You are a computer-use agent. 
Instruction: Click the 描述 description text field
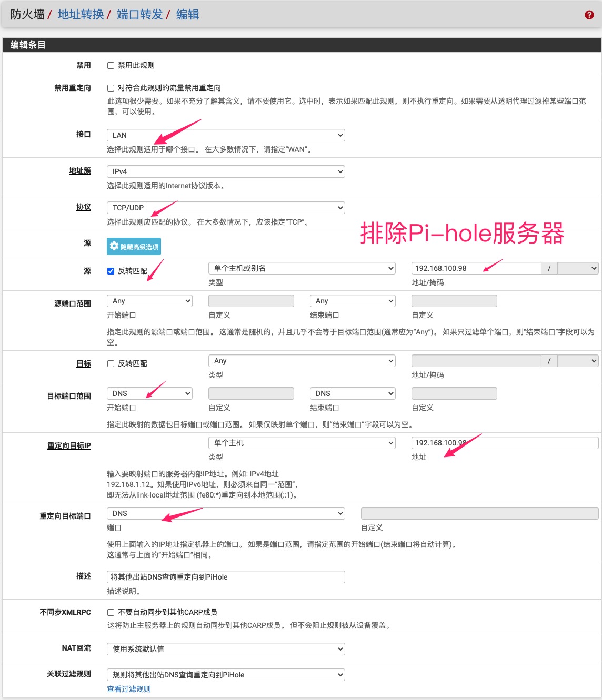(226, 577)
